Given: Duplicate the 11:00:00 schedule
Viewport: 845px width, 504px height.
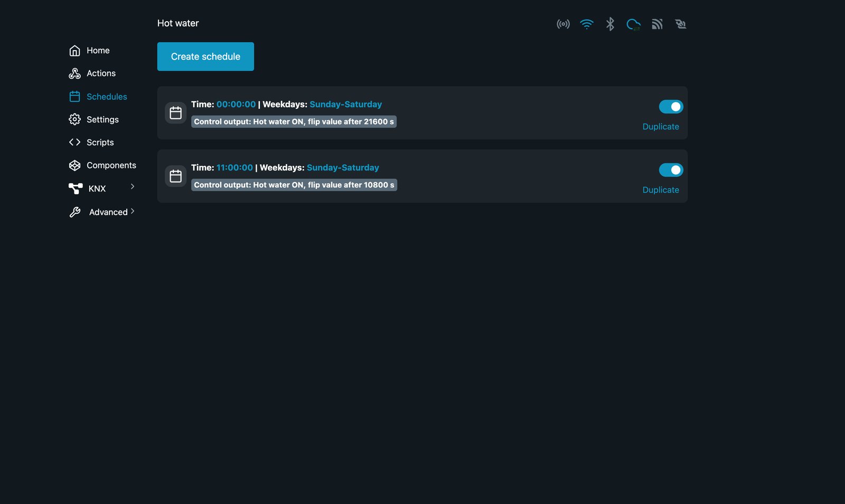Looking at the screenshot, I should (x=661, y=190).
